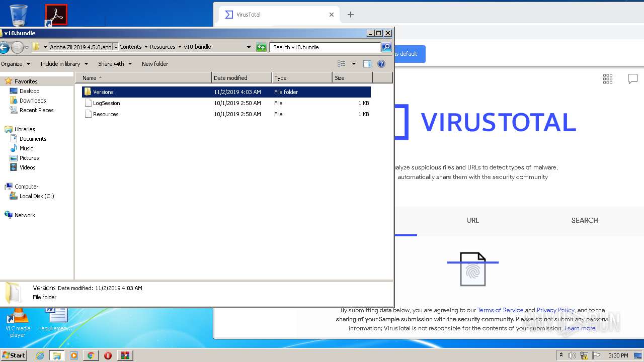
Task: Toggle the preview pane icon
Action: click(367, 64)
